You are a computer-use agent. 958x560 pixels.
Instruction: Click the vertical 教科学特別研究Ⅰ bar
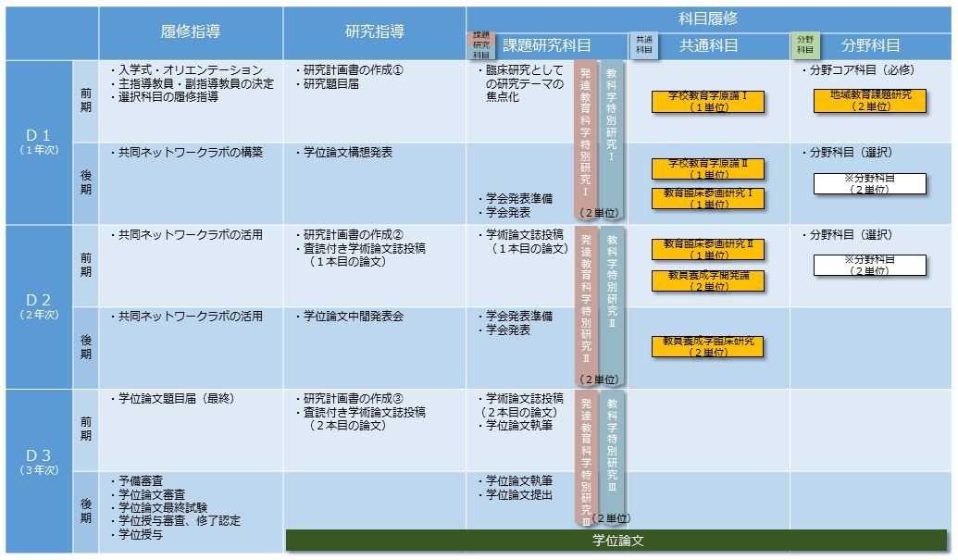coord(611,139)
